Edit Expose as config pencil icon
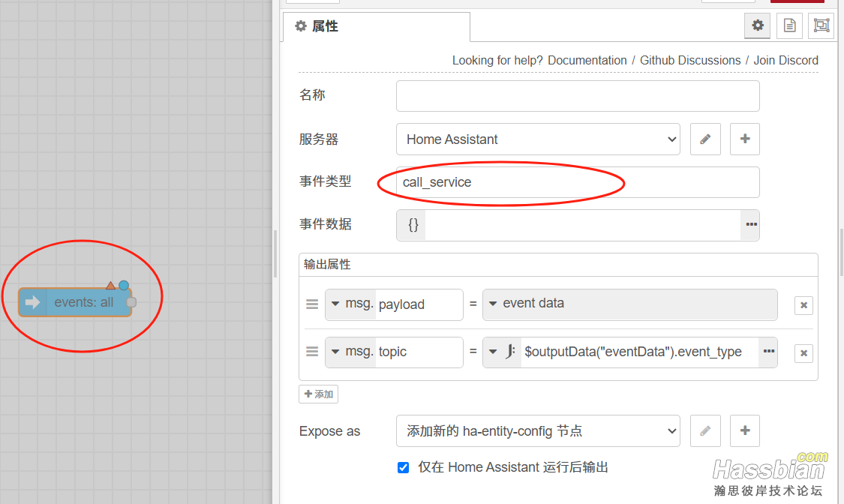 pos(705,430)
